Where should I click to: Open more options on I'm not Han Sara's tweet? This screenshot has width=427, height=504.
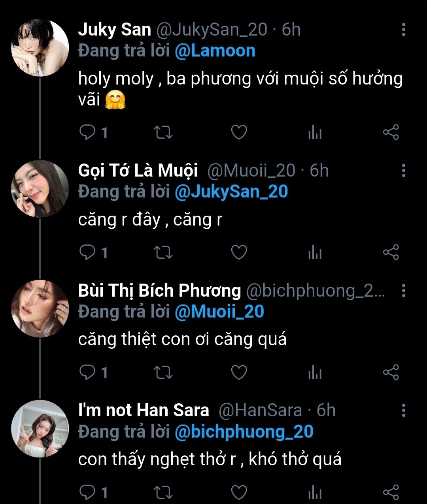(403, 410)
